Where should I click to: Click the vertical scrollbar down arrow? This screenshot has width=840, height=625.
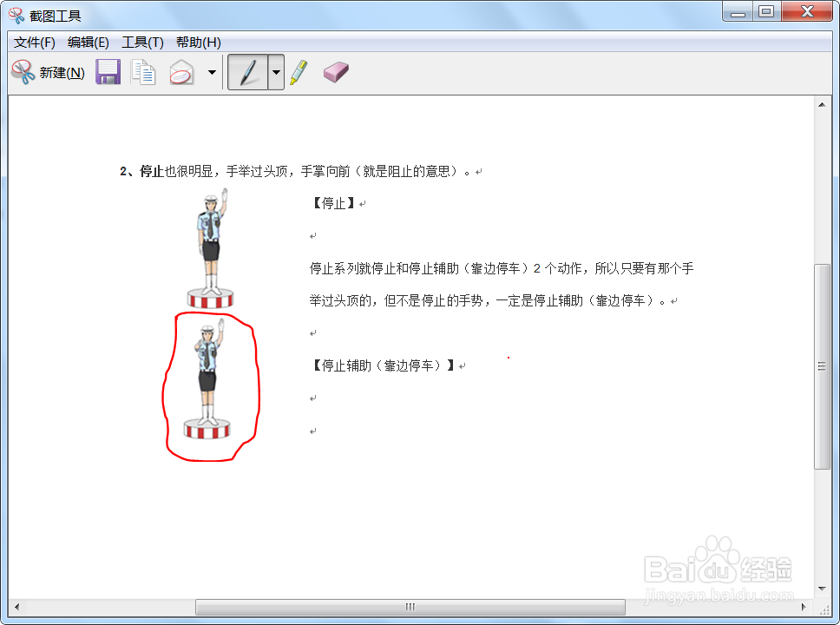click(x=820, y=588)
